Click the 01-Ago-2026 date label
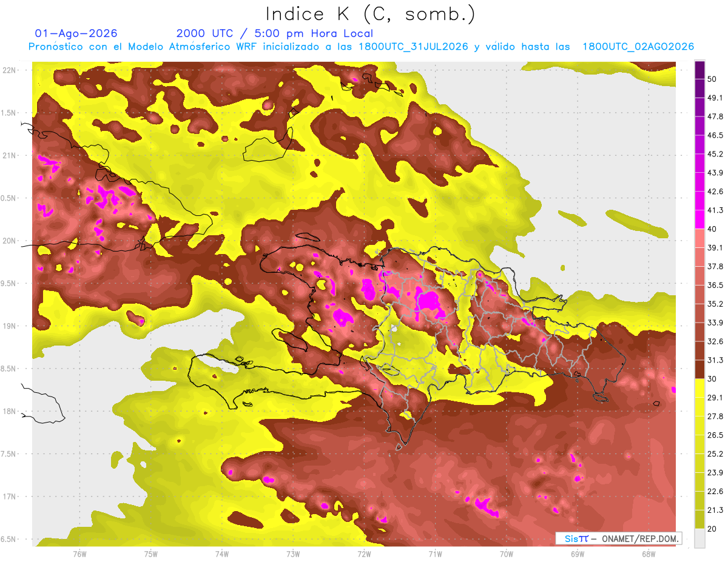The image size is (728, 562). pyautogui.click(x=76, y=33)
